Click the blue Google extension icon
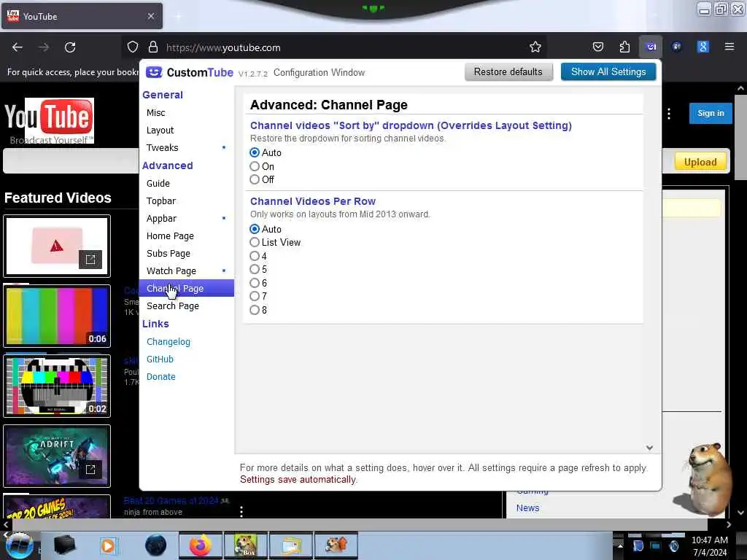 coord(703,47)
